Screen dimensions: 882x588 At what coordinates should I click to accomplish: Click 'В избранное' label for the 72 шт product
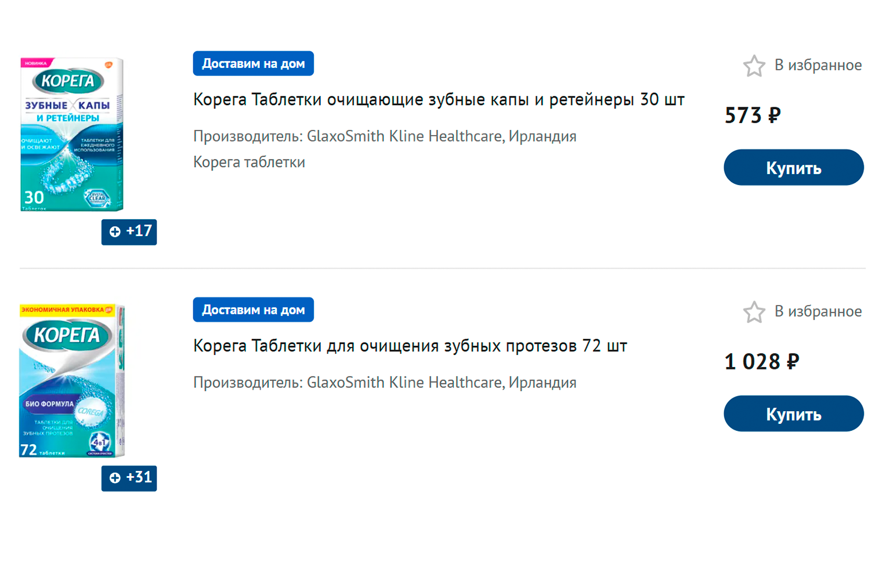[818, 312]
